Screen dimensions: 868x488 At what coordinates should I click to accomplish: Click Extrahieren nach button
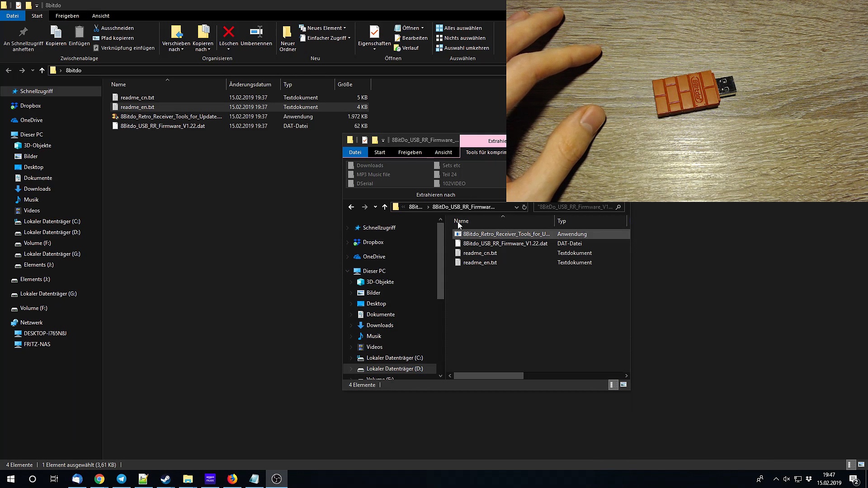[435, 195]
